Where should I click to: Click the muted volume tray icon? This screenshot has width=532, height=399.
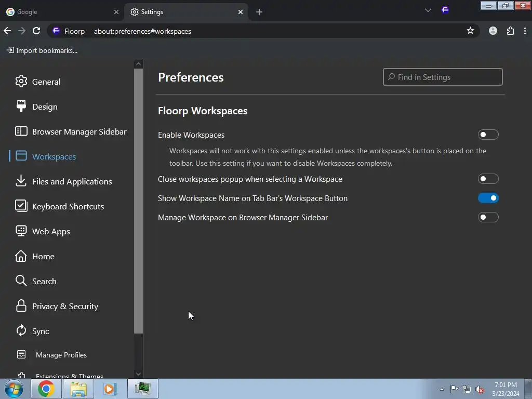[x=479, y=389]
